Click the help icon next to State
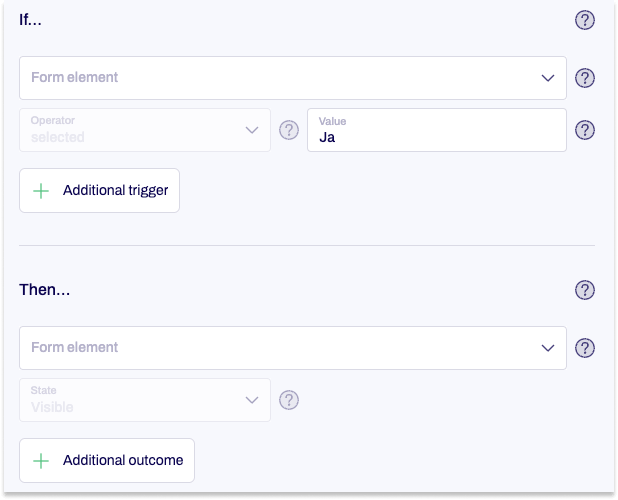The width and height of the screenshot is (618, 500). pyautogui.click(x=289, y=400)
